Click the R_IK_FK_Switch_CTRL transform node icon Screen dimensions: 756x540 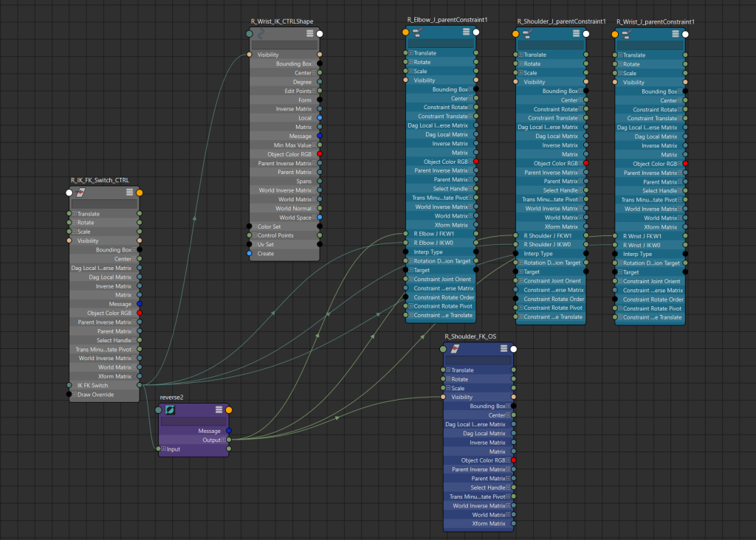tap(81, 193)
